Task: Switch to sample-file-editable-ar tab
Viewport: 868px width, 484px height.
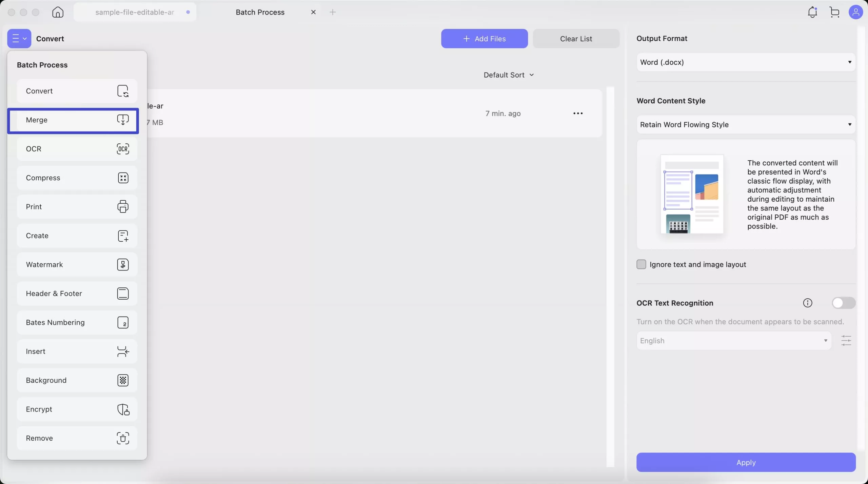Action: click(135, 12)
